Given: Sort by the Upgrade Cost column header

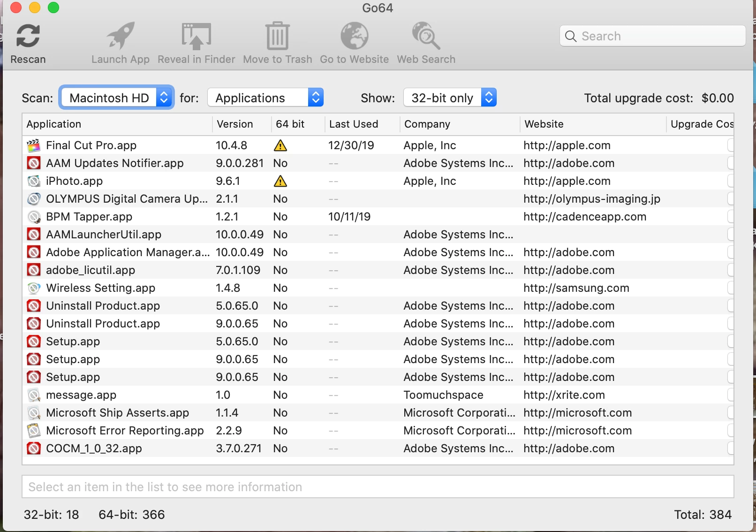Looking at the screenshot, I should coord(700,124).
